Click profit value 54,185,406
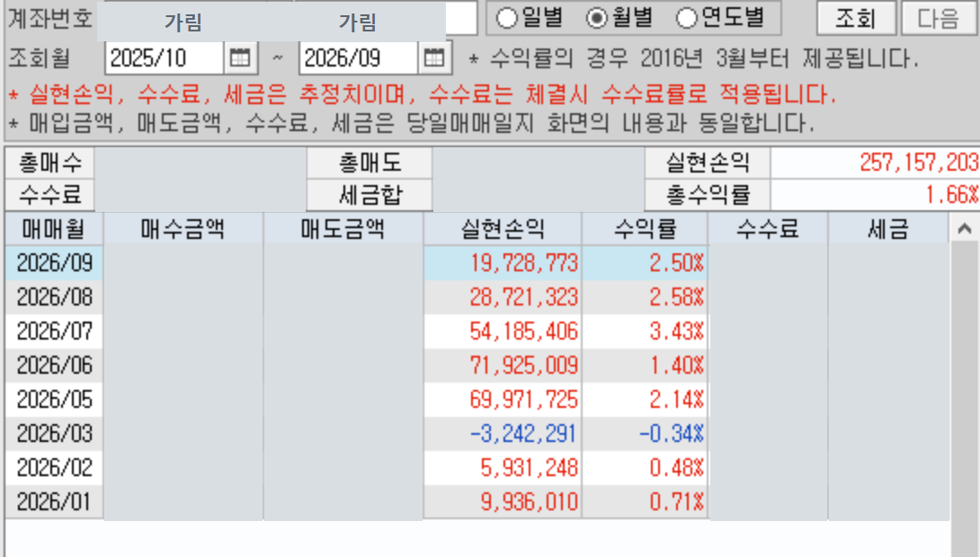This screenshot has height=557, width=980. tap(524, 331)
